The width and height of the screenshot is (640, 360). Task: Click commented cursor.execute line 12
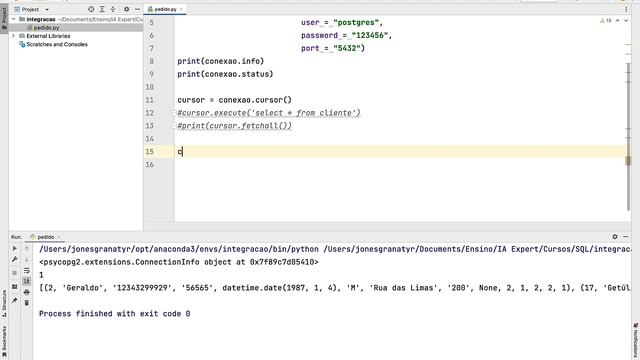(269, 113)
